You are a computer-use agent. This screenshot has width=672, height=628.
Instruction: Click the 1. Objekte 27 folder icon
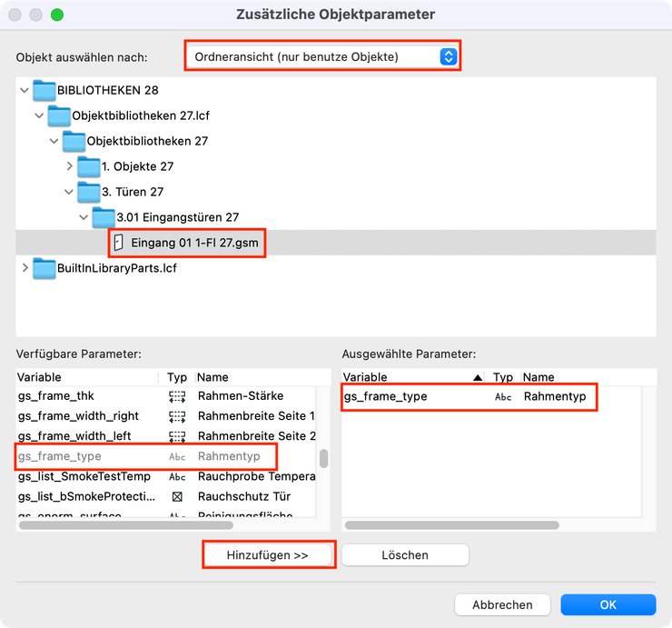click(x=88, y=167)
